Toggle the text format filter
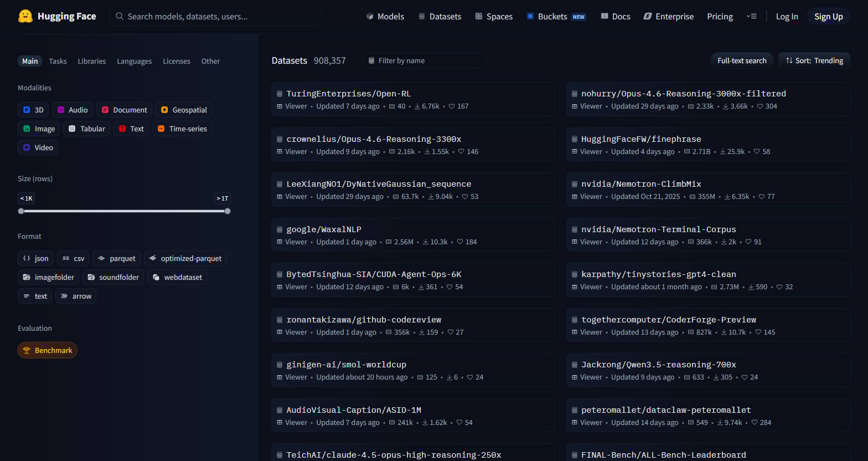 (35, 296)
